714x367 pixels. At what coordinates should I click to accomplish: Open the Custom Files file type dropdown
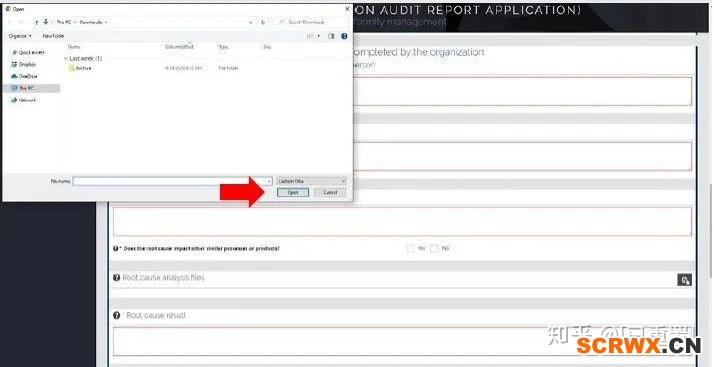311,181
